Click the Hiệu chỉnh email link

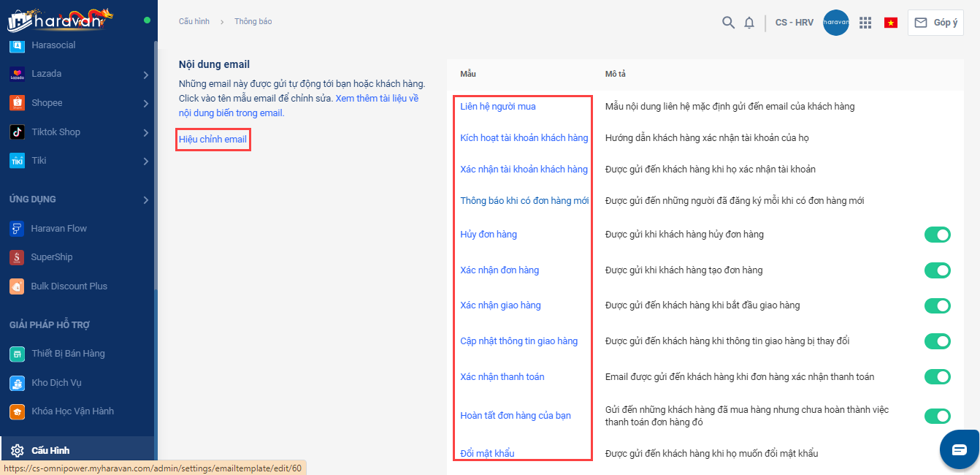(213, 139)
